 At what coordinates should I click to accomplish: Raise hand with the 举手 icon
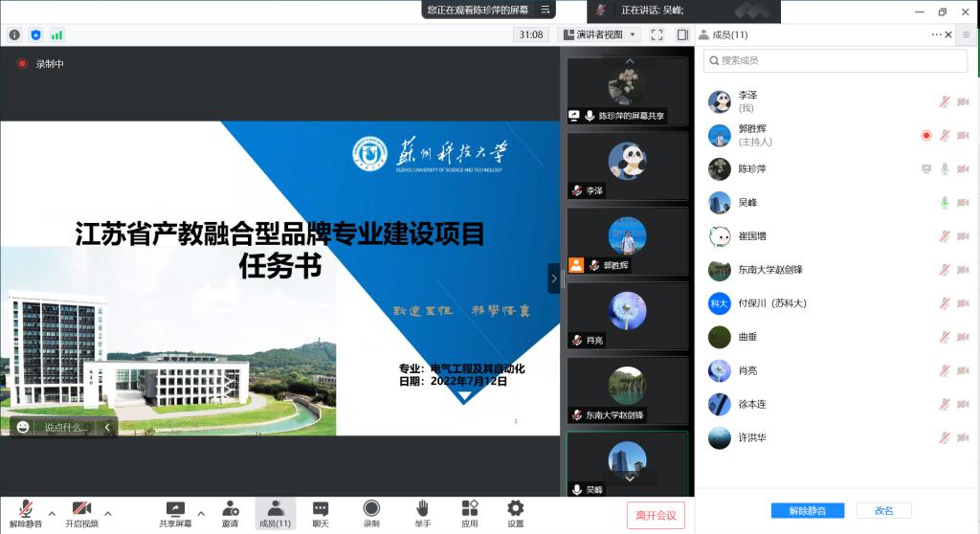click(x=422, y=509)
